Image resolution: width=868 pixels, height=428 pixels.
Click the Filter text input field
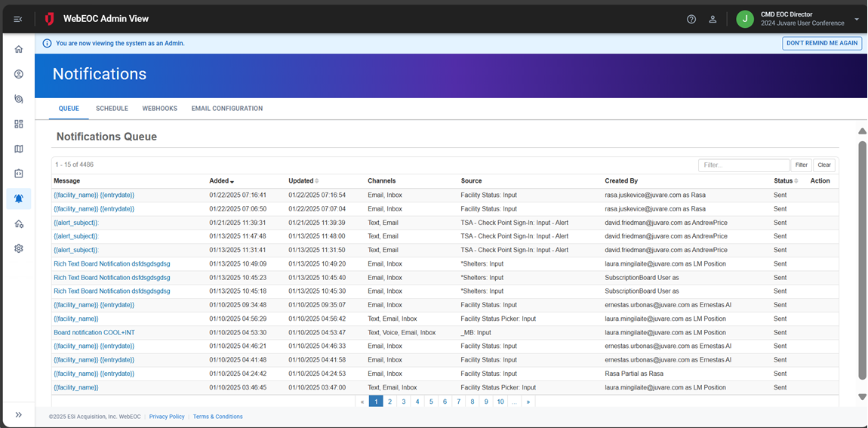point(743,165)
